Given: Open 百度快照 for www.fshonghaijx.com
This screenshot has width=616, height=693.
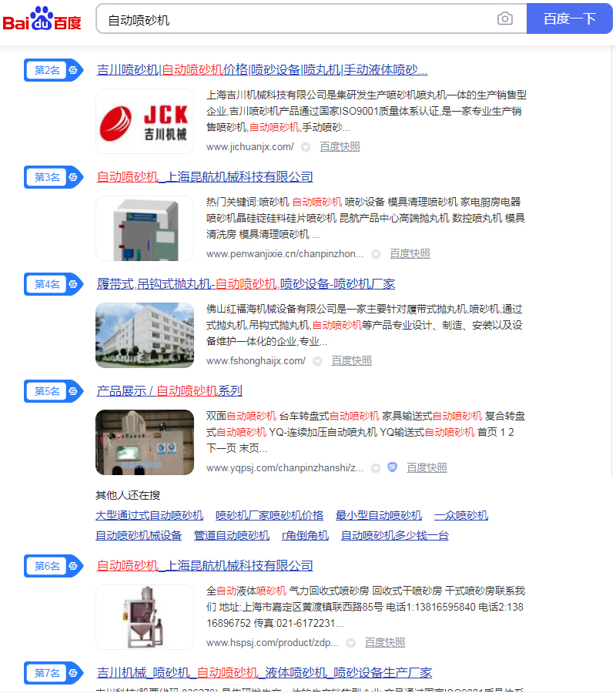Looking at the screenshot, I should tap(352, 360).
